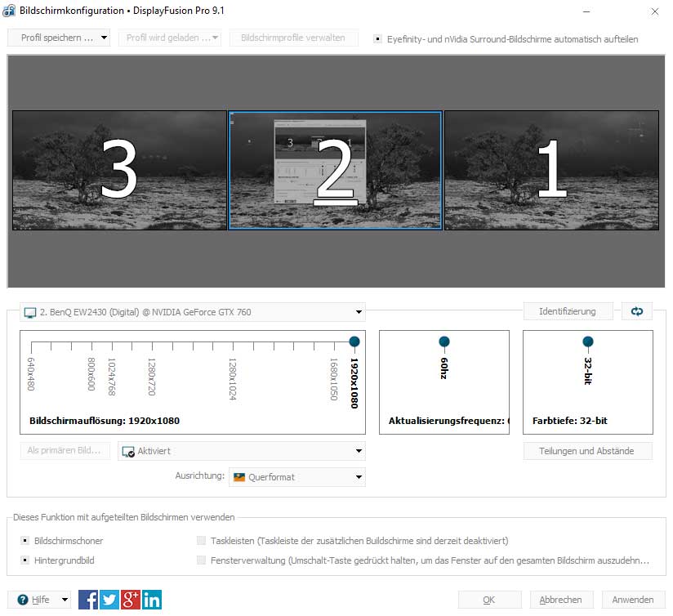
Task: Open the Profil speichern dropdown arrow
Action: [x=104, y=38]
